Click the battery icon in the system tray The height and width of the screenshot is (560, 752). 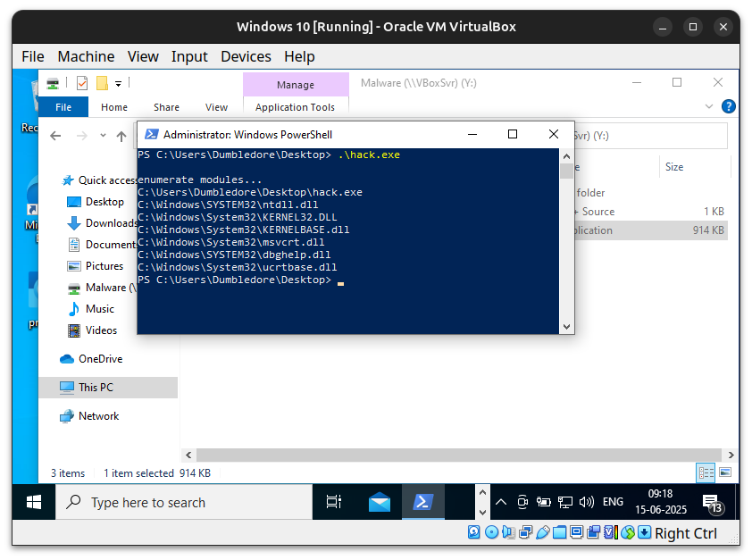(543, 502)
